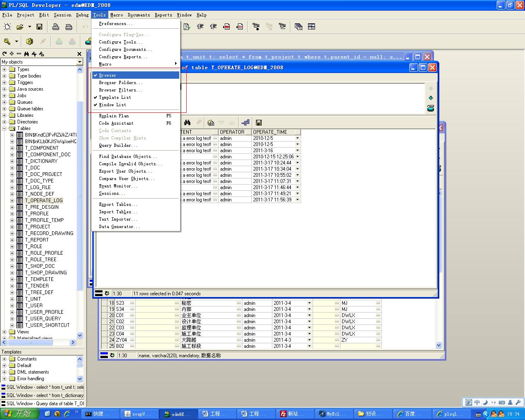Click the Refresh icon in object browser

coord(5,54)
